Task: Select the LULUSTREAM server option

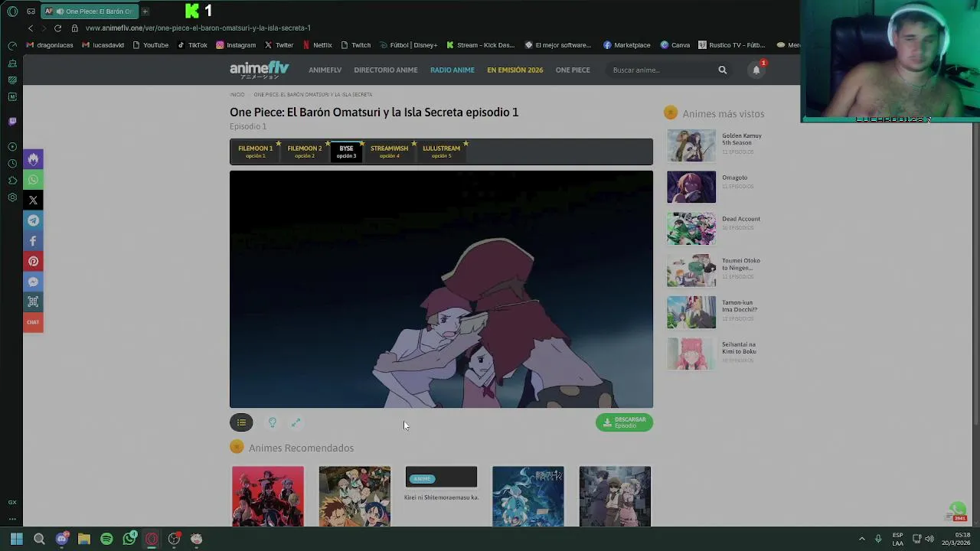Action: (441, 152)
